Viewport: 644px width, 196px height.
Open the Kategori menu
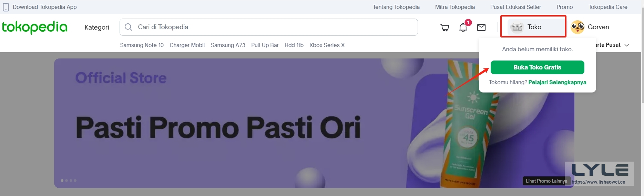tap(96, 27)
